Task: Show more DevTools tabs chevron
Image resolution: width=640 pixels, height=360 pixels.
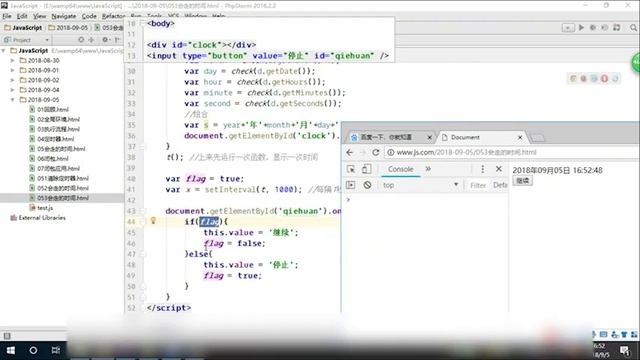Action: point(428,169)
